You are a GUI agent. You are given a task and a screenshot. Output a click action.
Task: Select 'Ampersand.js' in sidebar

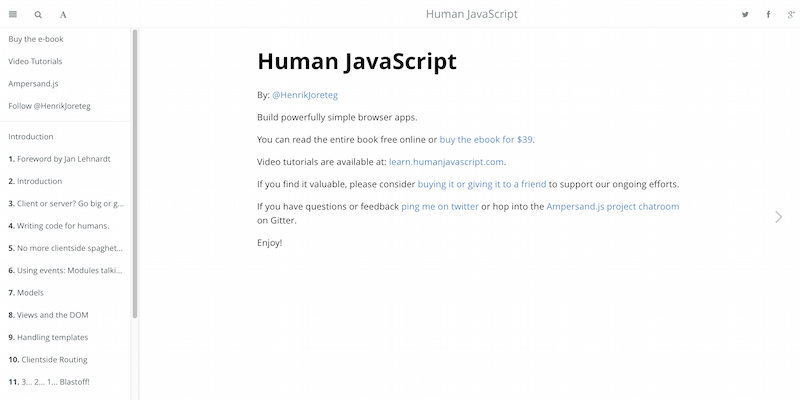coord(32,83)
